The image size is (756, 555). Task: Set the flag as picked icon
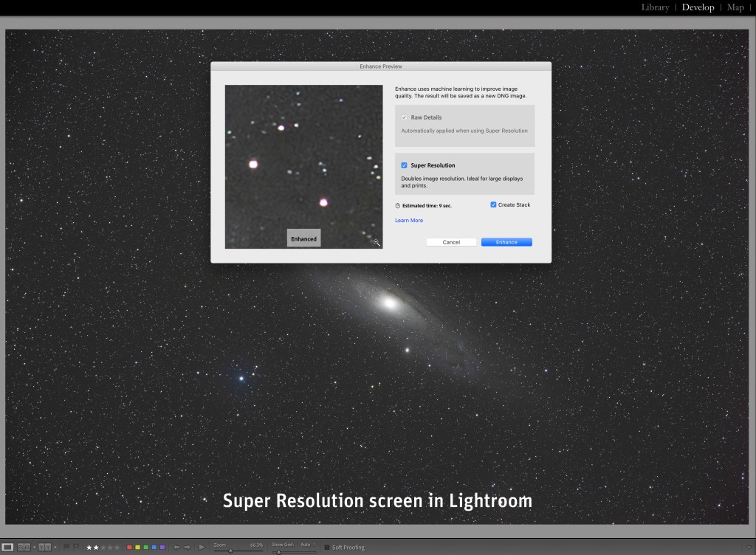pyautogui.click(x=66, y=547)
